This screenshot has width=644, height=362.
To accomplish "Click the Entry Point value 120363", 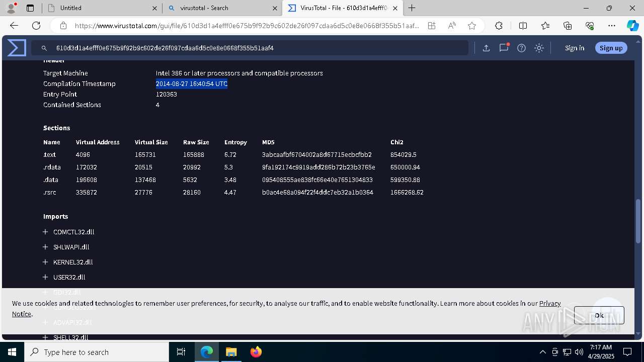I will tap(166, 94).
